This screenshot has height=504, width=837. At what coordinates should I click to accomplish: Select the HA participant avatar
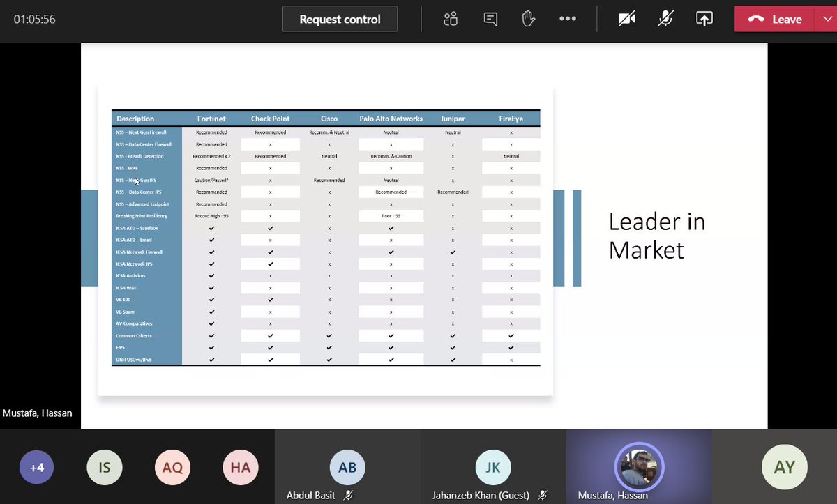(240, 467)
